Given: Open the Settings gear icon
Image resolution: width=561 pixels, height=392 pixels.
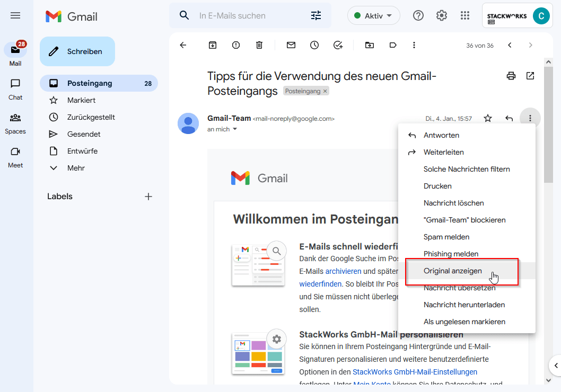Looking at the screenshot, I should pos(442,15).
